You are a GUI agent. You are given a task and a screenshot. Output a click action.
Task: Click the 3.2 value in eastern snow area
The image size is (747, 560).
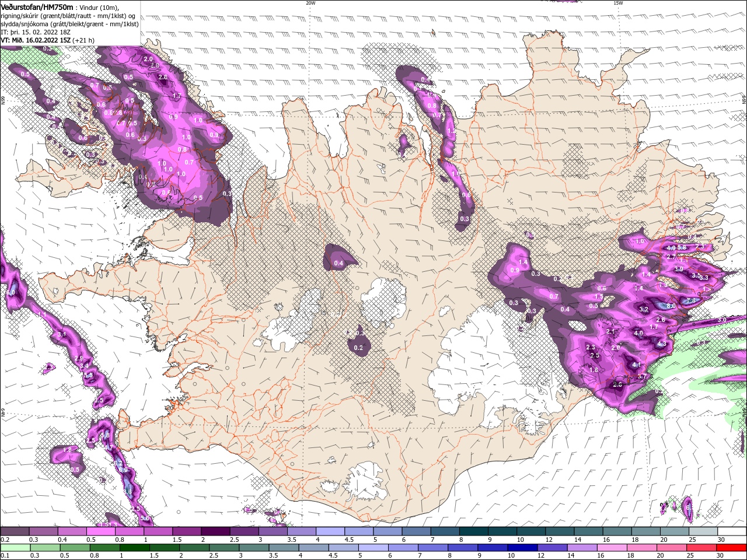tap(644, 309)
